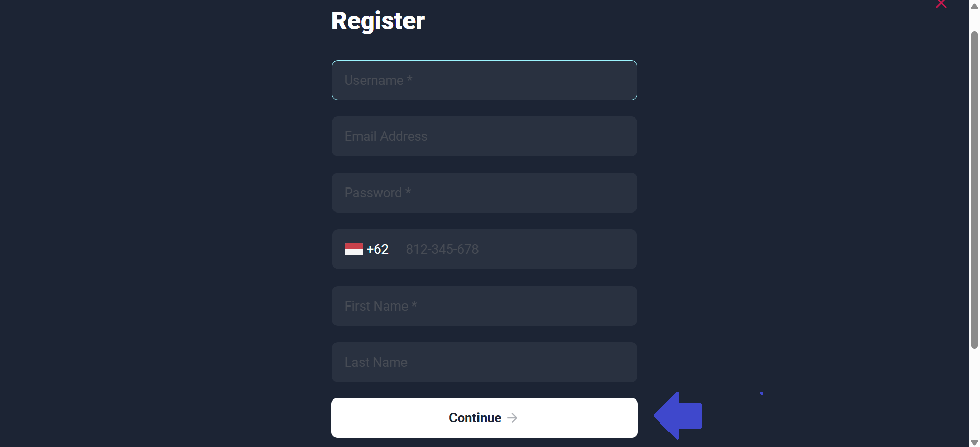The width and height of the screenshot is (980, 447).
Task: Click the arrow icon inside Continue
Action: (512, 418)
